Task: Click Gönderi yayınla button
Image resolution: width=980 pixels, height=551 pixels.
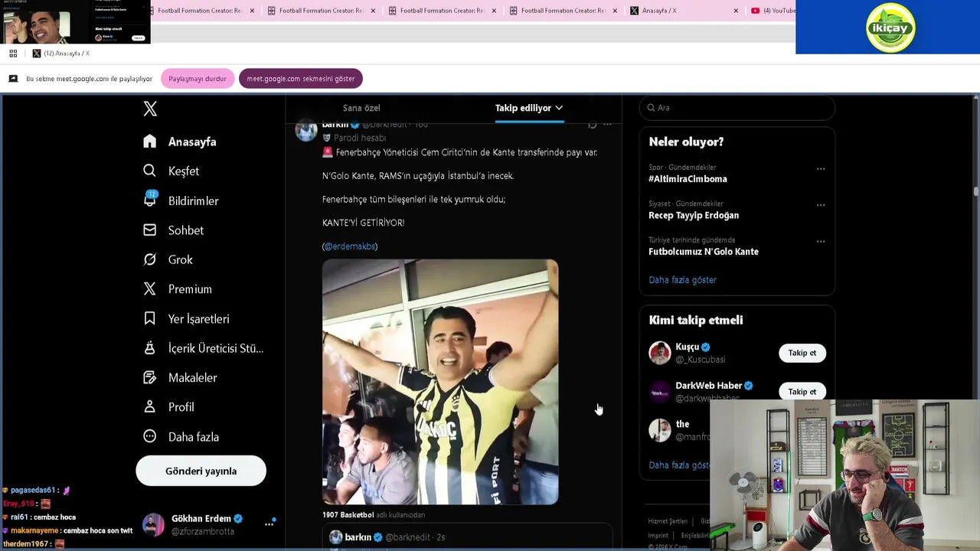Action: [201, 471]
